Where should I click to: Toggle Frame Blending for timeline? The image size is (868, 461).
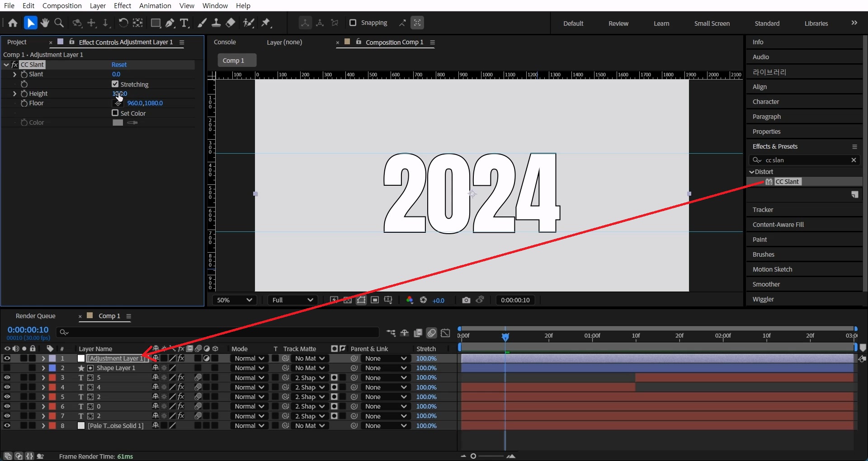[x=418, y=333]
